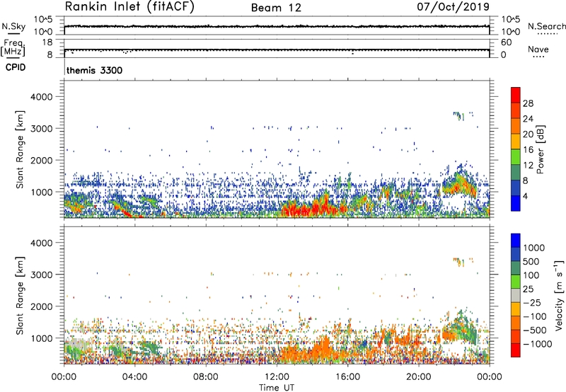Click the '60' Nave axis tick
Image resolution: width=566 pixels, height=392 pixels.
pos(506,42)
